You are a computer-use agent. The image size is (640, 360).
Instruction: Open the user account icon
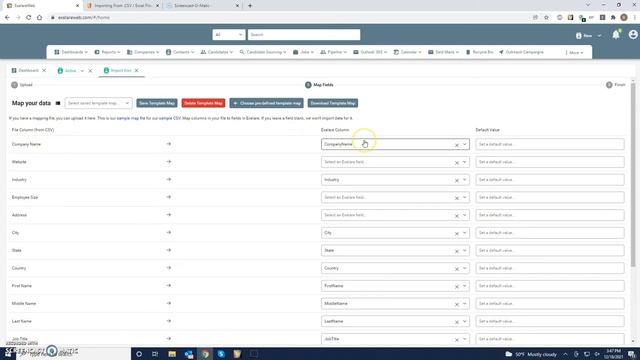tap(633, 35)
